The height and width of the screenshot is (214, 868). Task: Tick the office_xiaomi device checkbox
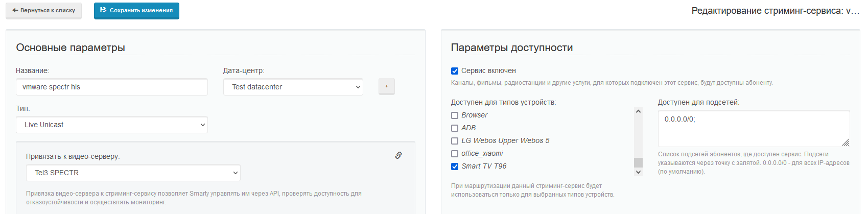[x=455, y=154]
